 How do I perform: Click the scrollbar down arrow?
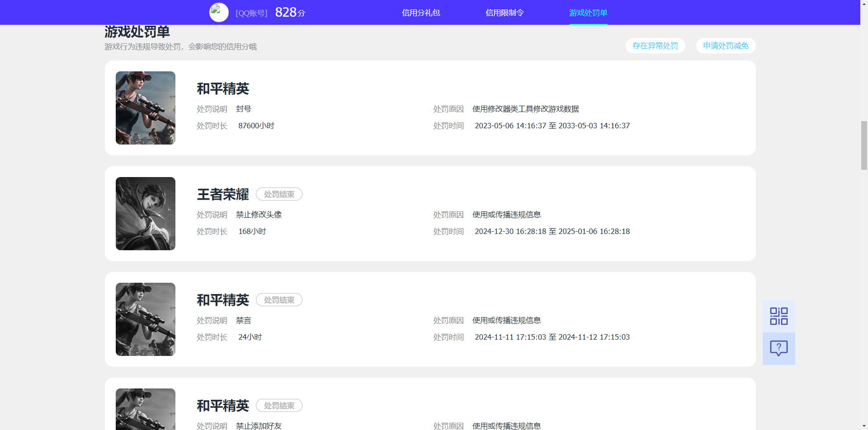(864, 426)
